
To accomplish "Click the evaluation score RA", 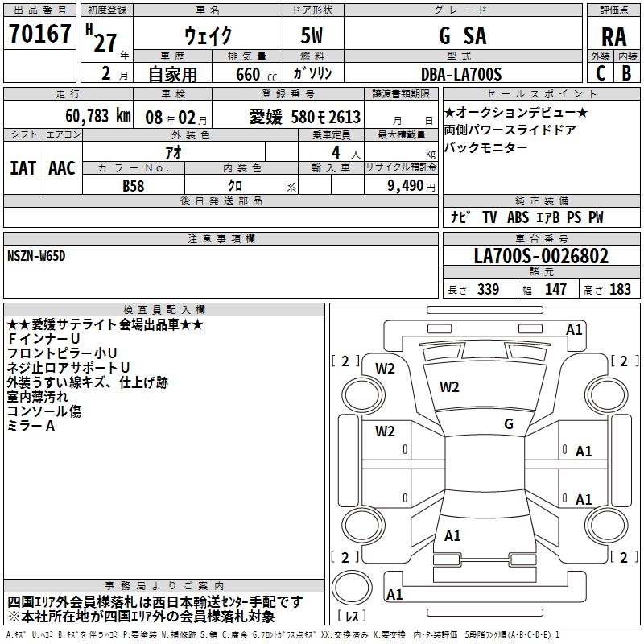I will (613, 37).
